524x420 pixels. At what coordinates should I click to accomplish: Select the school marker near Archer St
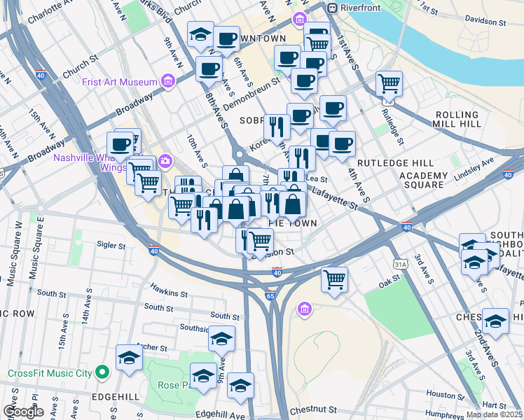[130, 358]
